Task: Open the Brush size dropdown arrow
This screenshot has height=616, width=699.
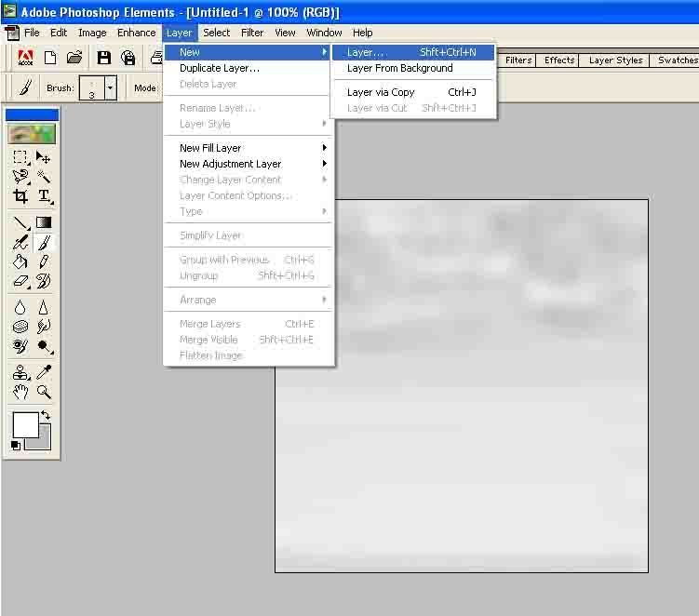Action: [x=111, y=88]
